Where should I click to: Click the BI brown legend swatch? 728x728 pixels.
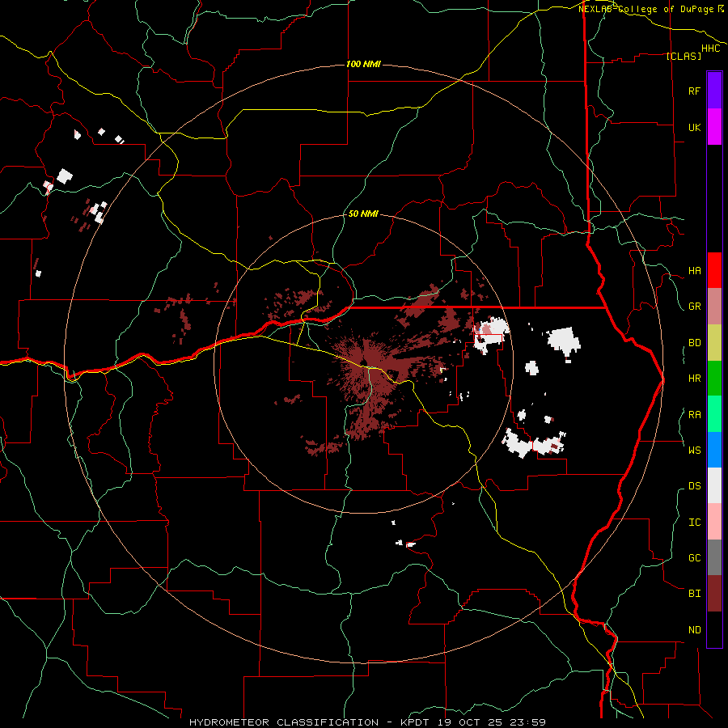click(714, 594)
